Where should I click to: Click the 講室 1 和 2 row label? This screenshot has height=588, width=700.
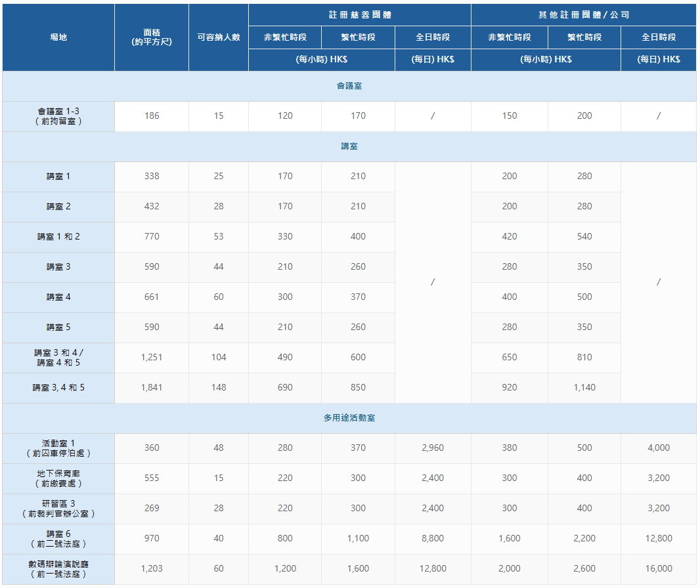coord(58,237)
